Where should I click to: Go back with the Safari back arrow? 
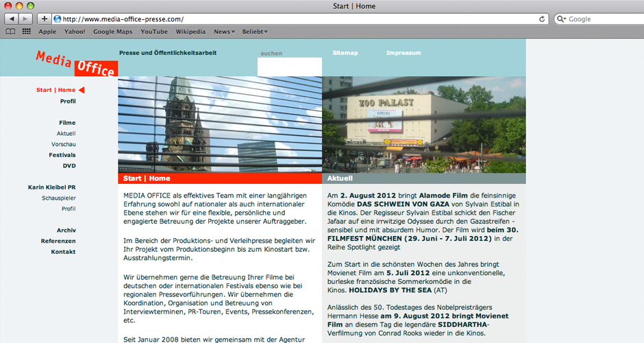(x=12, y=19)
